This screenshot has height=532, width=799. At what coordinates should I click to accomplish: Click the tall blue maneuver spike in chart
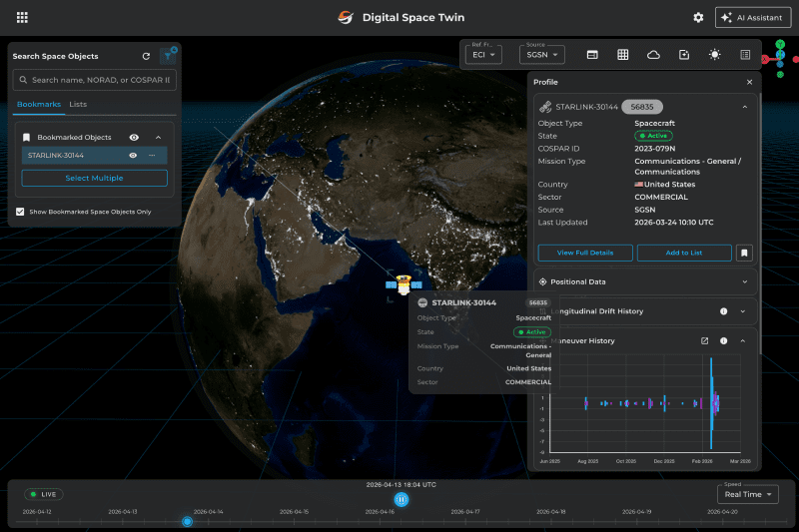pos(711,403)
